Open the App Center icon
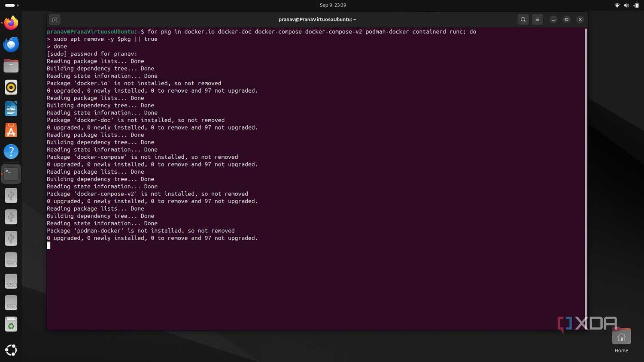Viewport: 644px width, 362px height. tap(11, 130)
